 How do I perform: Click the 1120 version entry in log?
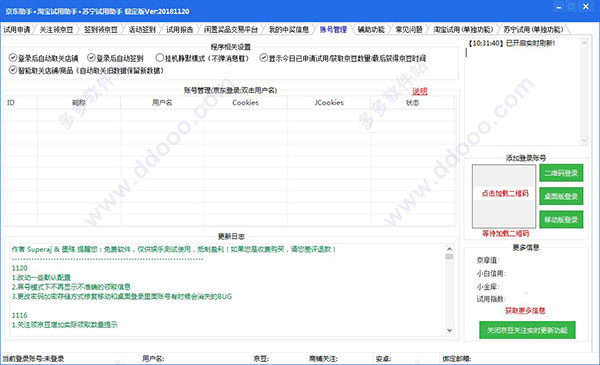(20, 268)
